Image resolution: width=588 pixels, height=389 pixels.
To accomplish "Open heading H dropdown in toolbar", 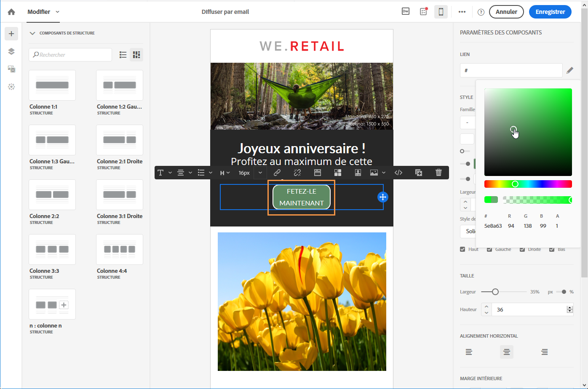I will 225,173.
